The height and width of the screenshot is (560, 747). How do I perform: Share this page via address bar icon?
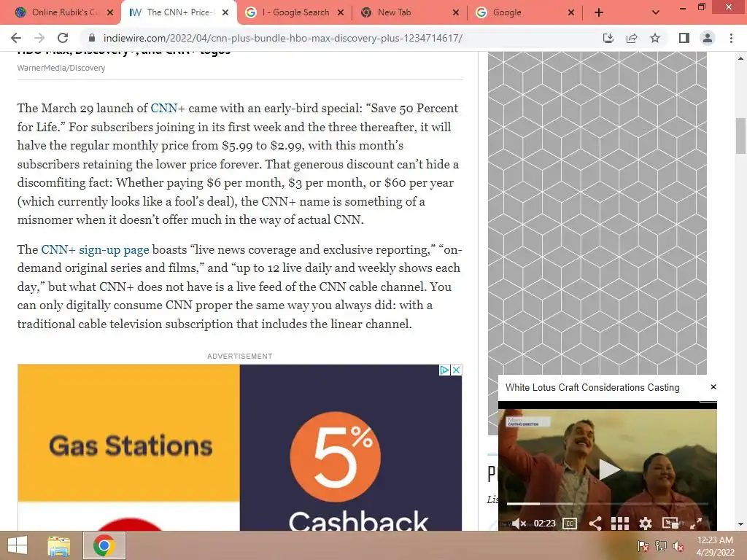click(x=632, y=38)
